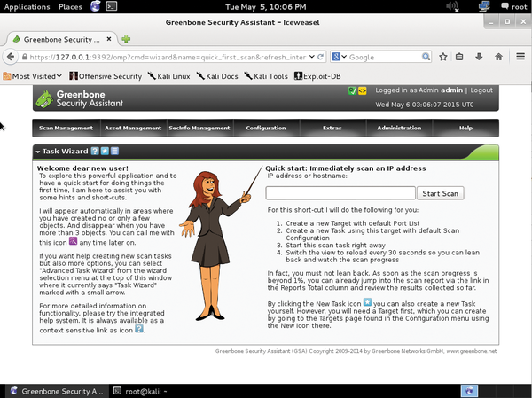Image resolution: width=532 pixels, height=398 pixels.
Task: Open the Administration menu
Action: pyautogui.click(x=399, y=128)
